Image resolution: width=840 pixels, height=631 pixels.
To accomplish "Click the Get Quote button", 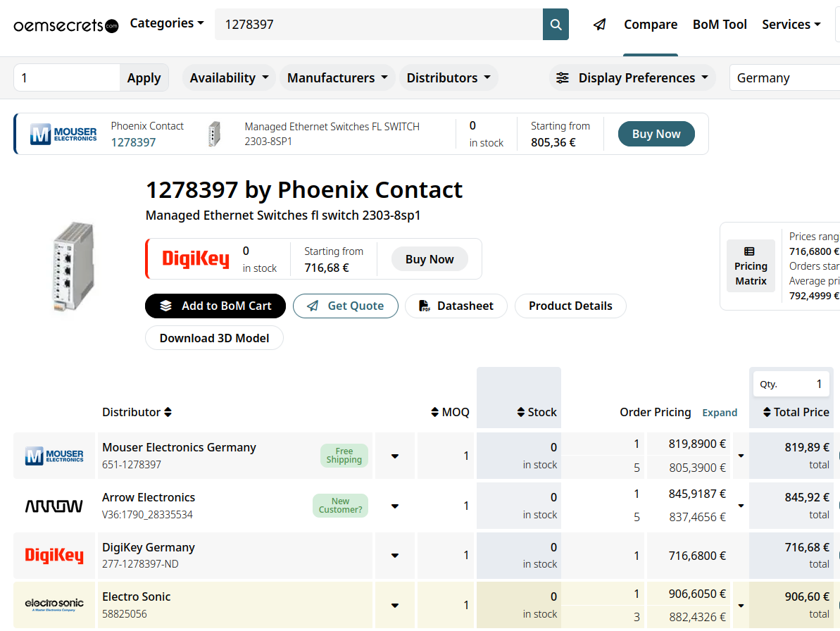I will (346, 306).
